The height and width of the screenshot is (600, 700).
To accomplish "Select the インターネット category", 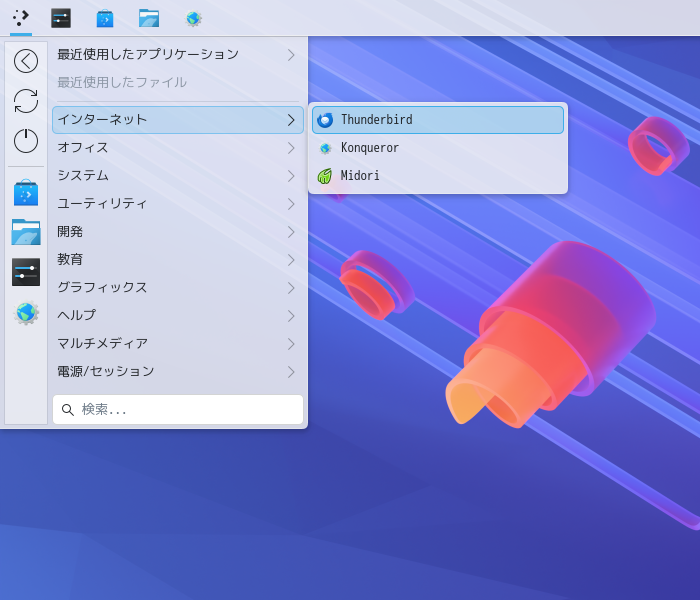I will click(178, 120).
